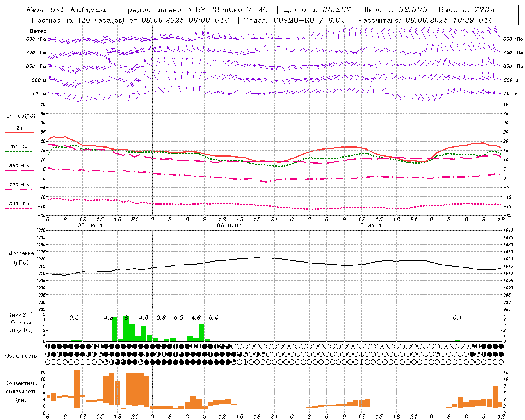Click the 0.1 precipitation total

457,318
